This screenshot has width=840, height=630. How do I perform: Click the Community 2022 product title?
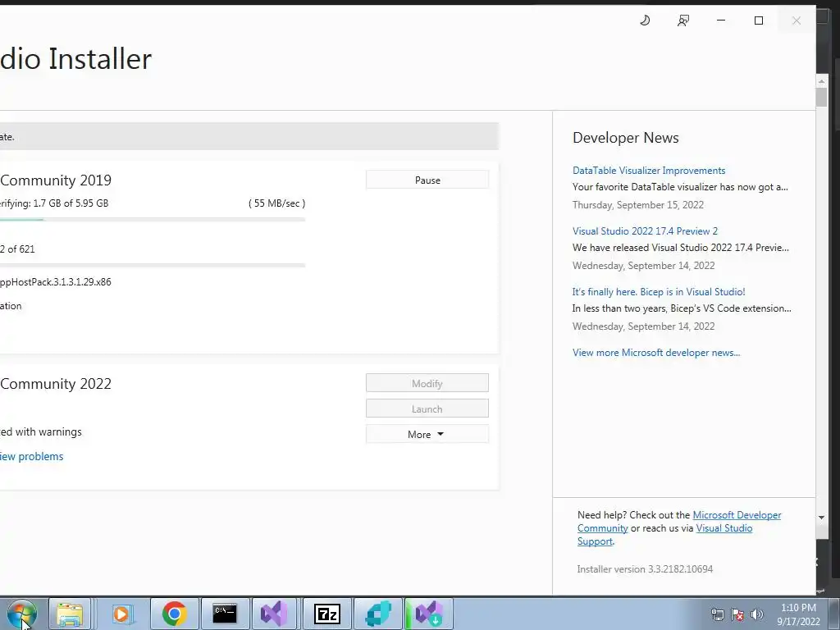pyautogui.click(x=56, y=384)
